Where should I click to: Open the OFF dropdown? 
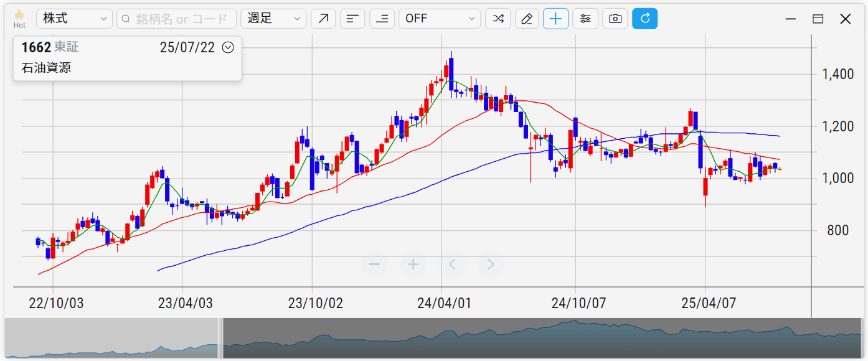coord(440,19)
